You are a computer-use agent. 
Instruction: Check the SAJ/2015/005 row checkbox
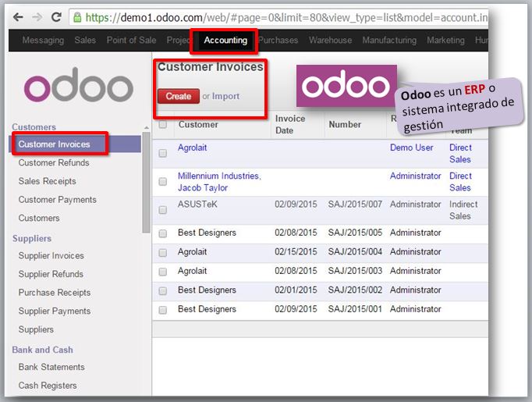(x=163, y=233)
